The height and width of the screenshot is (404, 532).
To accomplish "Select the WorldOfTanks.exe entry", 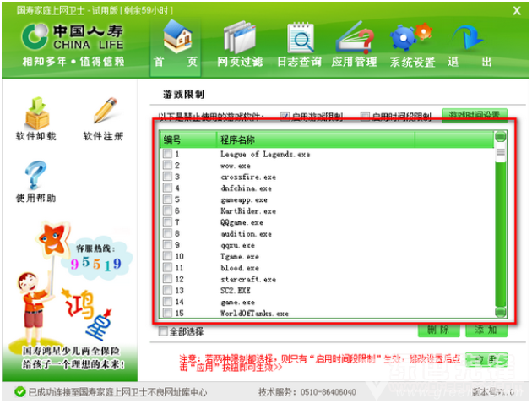I will [x=254, y=313].
